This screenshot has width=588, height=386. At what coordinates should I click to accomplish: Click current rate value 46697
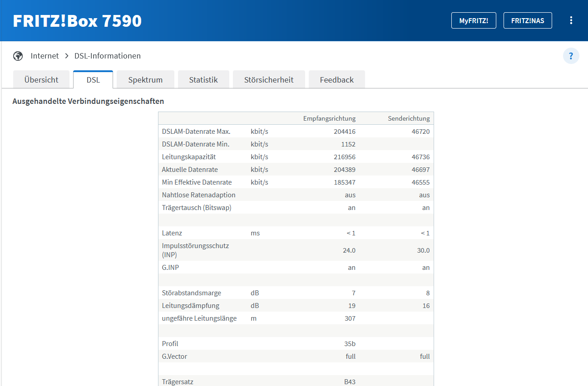(420, 170)
